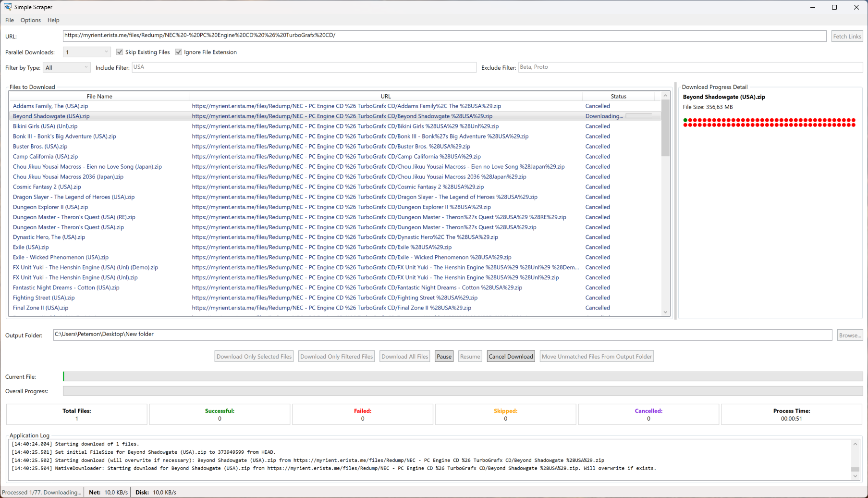The height and width of the screenshot is (498, 868).
Task: Click the URL address field
Action: click(x=444, y=36)
